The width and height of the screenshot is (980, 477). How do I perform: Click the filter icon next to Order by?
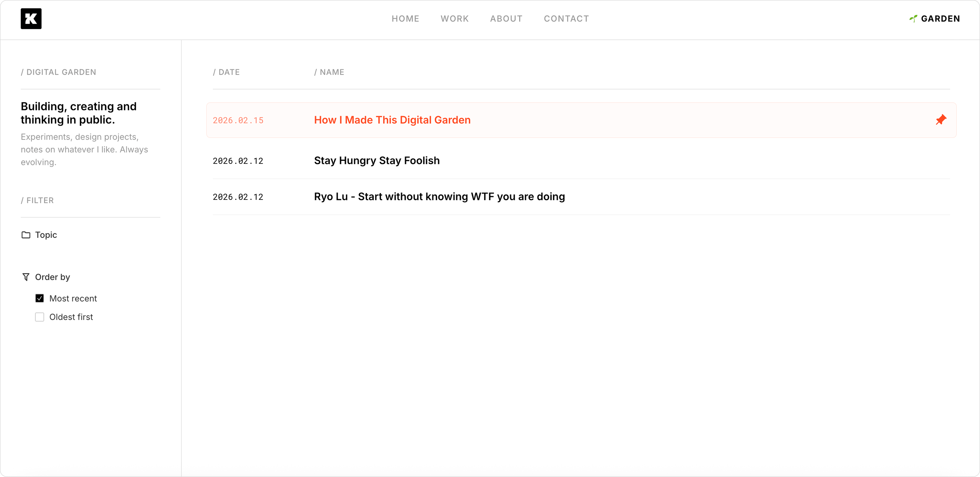pos(25,277)
